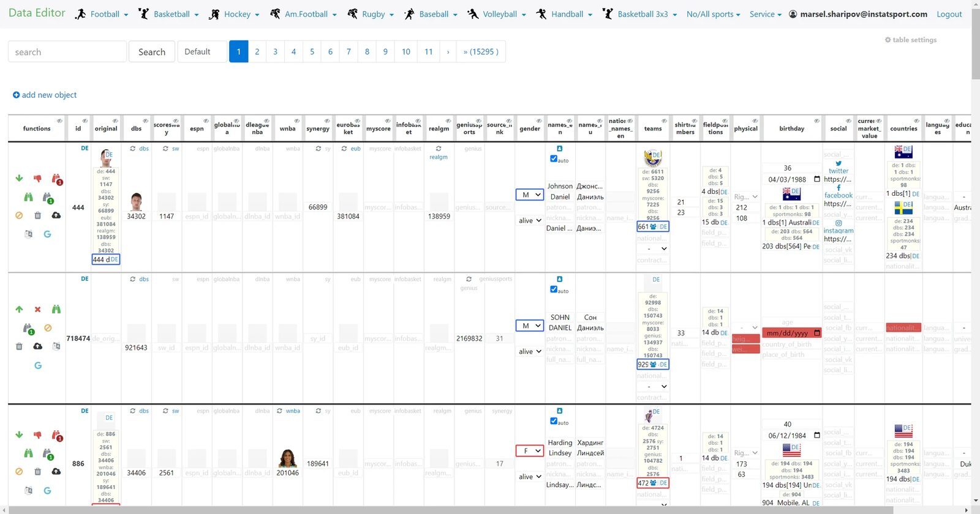The height and width of the screenshot is (514, 980).
Task: Click the green binoculars icon in row 444
Action: click(28, 197)
